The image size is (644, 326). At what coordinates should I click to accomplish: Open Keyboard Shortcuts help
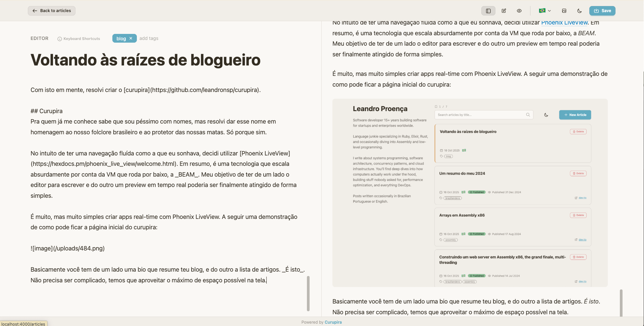[79, 39]
